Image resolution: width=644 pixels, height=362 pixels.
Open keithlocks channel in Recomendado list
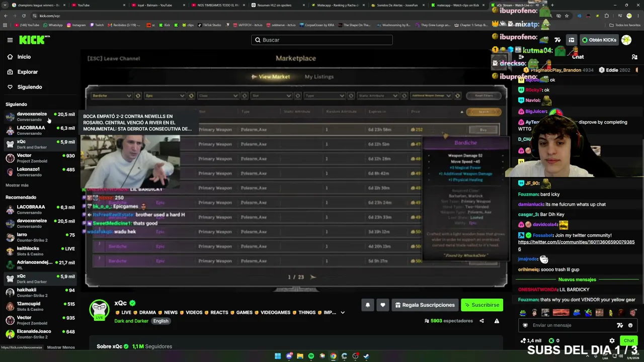click(x=40, y=251)
